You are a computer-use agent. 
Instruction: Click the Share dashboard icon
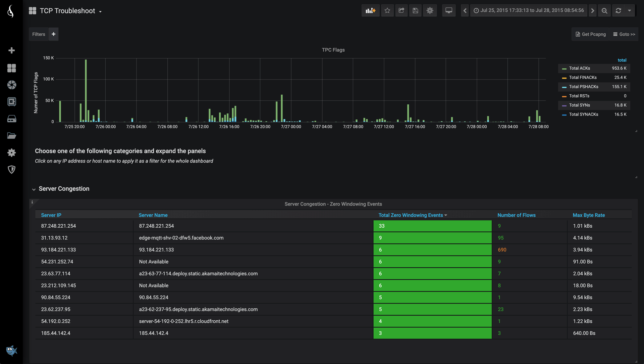(401, 11)
